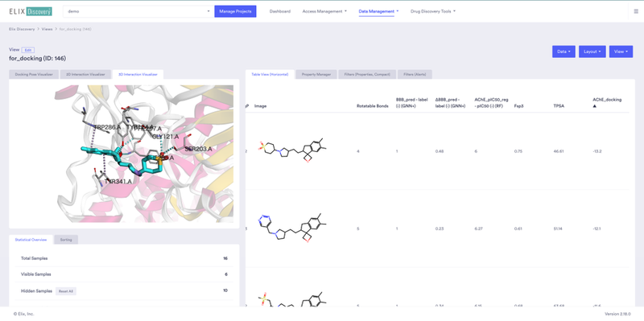The image size is (644, 321).
Task: Open the View dropdown button
Action: point(621,51)
